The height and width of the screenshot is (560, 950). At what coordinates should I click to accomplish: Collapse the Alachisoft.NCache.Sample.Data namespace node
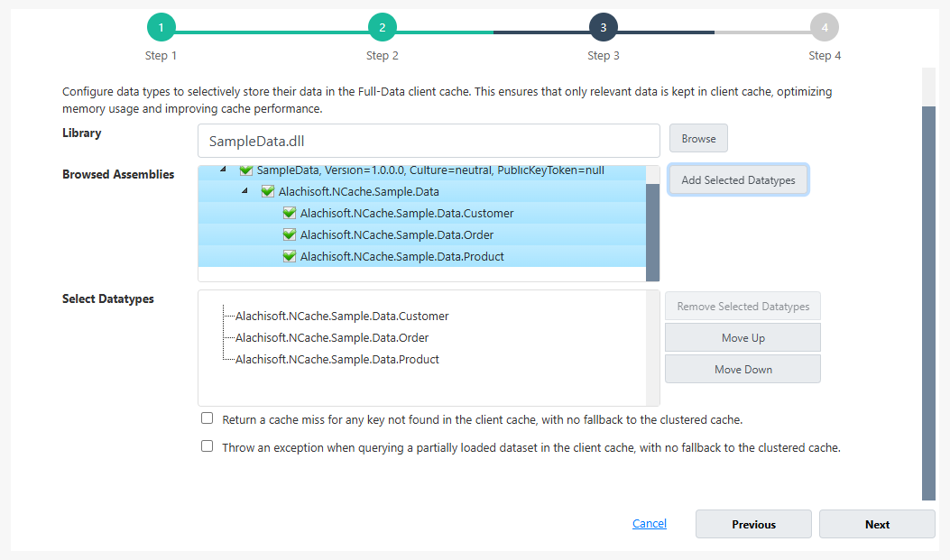point(244,190)
